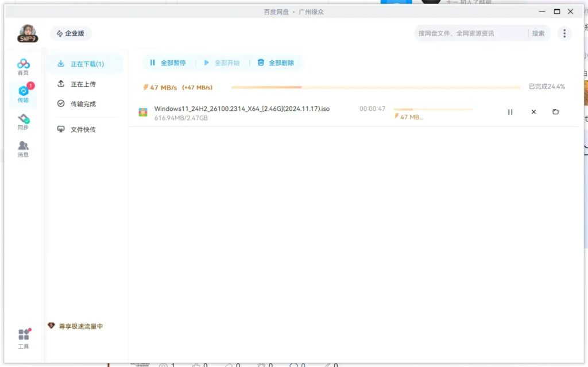Viewport: 588px width, 367px height.
Task: Click the SVIP9 user avatar
Action: [x=28, y=34]
